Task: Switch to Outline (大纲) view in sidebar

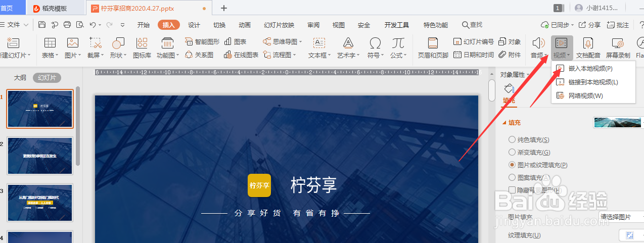Action: (x=20, y=77)
